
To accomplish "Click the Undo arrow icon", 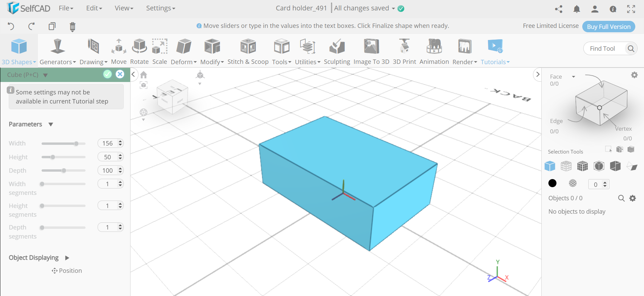I will point(11,26).
